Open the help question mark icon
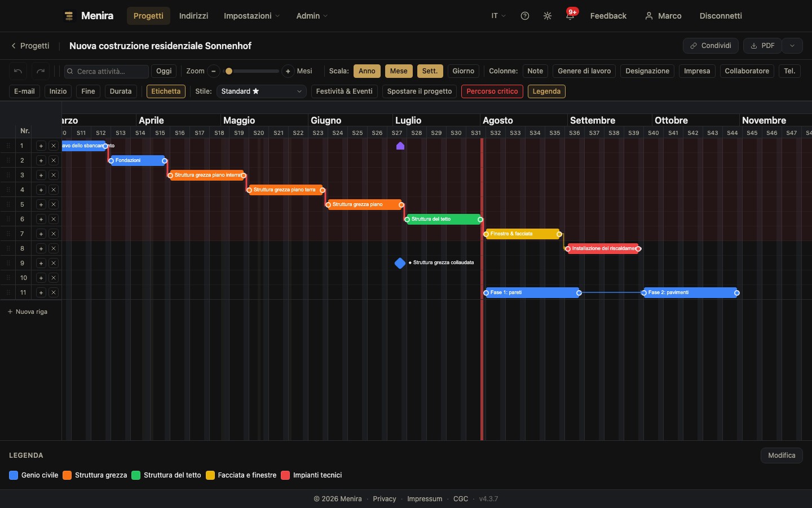This screenshot has width=812, height=508. point(525,16)
